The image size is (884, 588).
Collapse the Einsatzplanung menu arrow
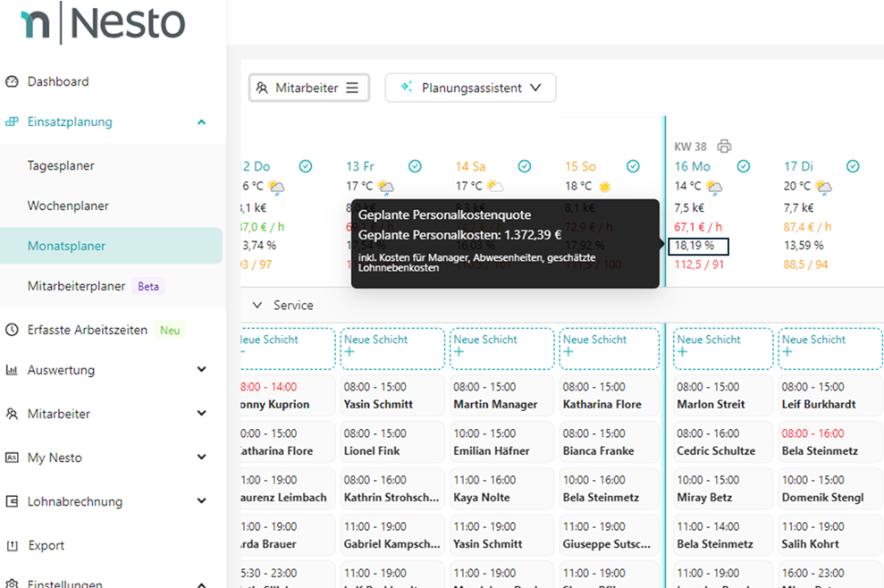tap(201, 122)
